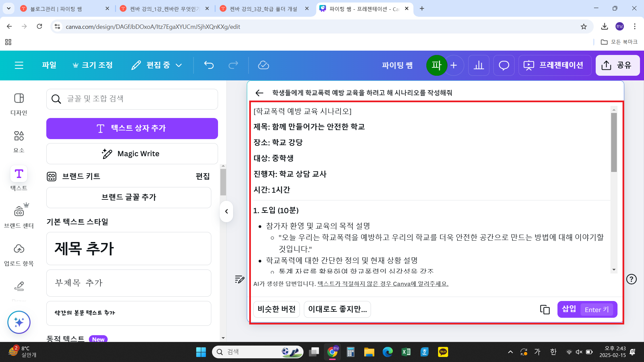
Task: Select the 요소 sidebar icon
Action: click(19, 141)
